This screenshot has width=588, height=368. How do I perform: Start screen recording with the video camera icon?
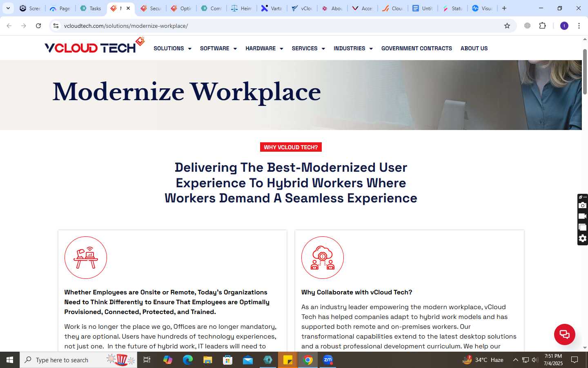583,216
